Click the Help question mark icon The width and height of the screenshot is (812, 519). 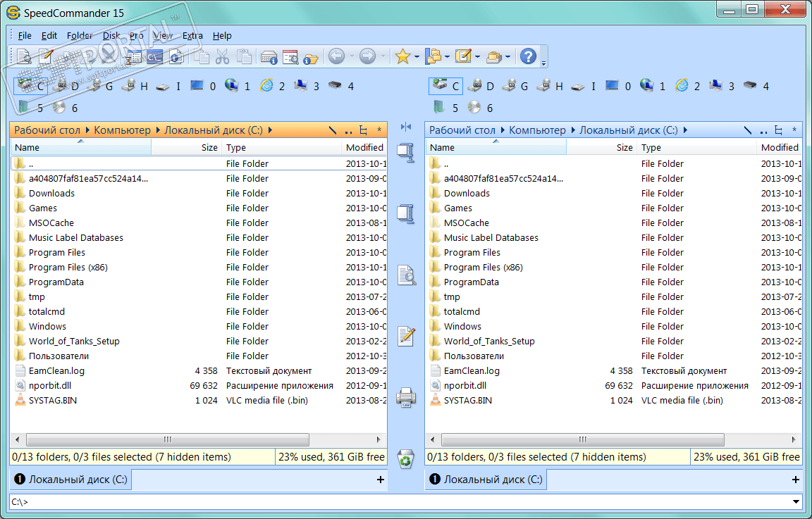tap(528, 56)
